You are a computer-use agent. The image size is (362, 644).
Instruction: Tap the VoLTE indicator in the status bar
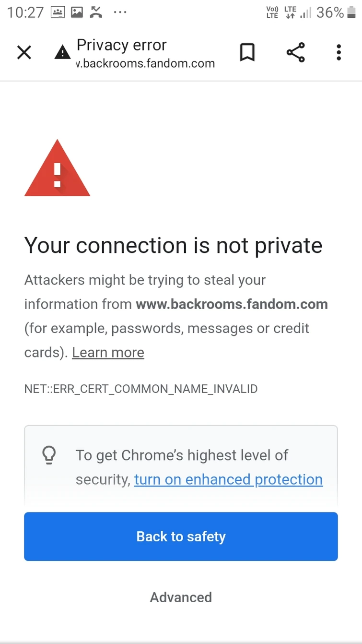click(272, 12)
